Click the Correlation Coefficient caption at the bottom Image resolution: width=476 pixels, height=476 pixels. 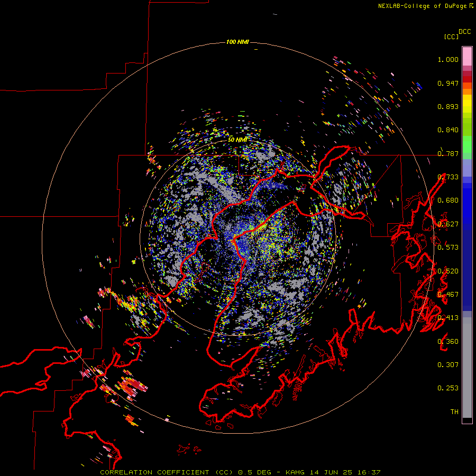point(240,472)
